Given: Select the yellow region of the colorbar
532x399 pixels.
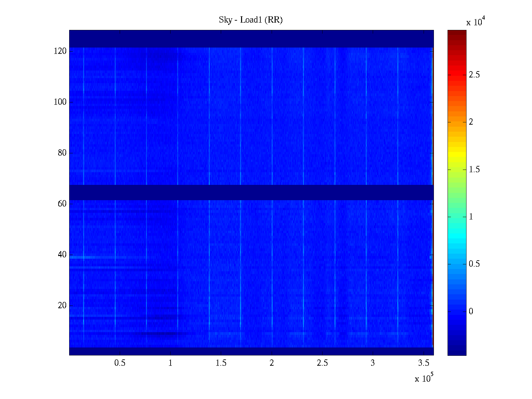Looking at the screenshot, I should pyautogui.click(x=457, y=155).
